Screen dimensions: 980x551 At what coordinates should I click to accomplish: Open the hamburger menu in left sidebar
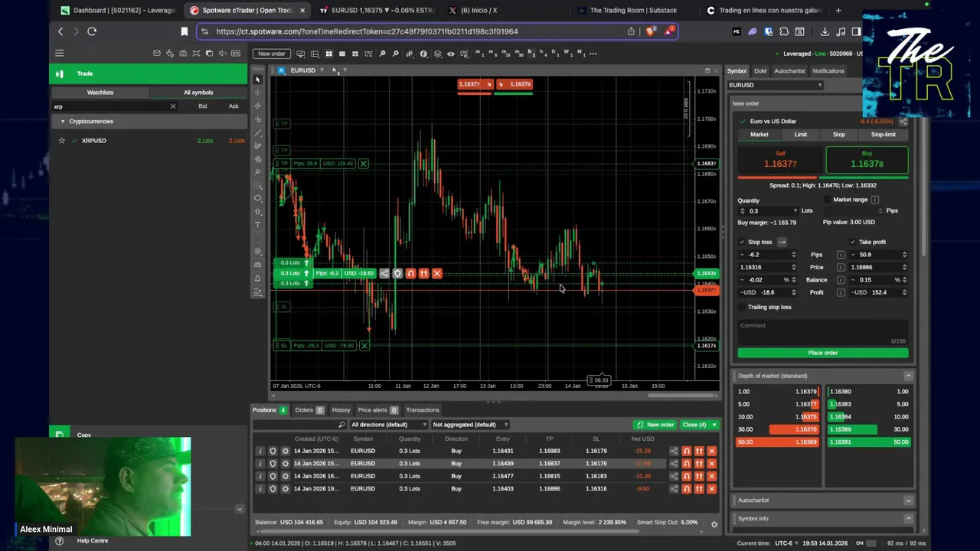point(59,53)
